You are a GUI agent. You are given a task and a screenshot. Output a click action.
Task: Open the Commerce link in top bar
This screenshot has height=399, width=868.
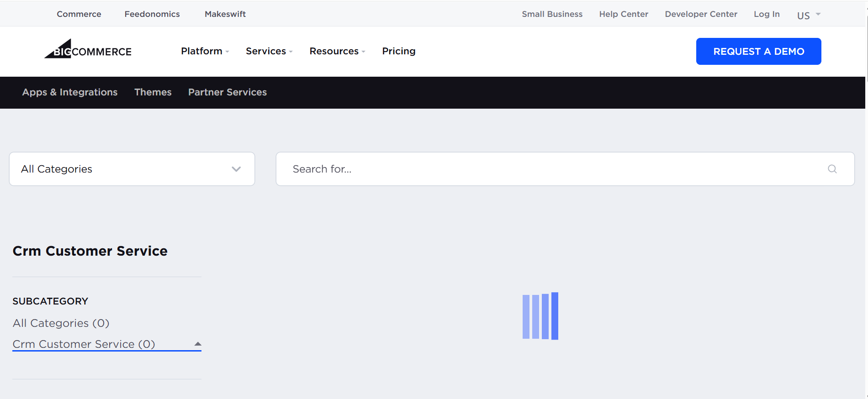point(79,14)
